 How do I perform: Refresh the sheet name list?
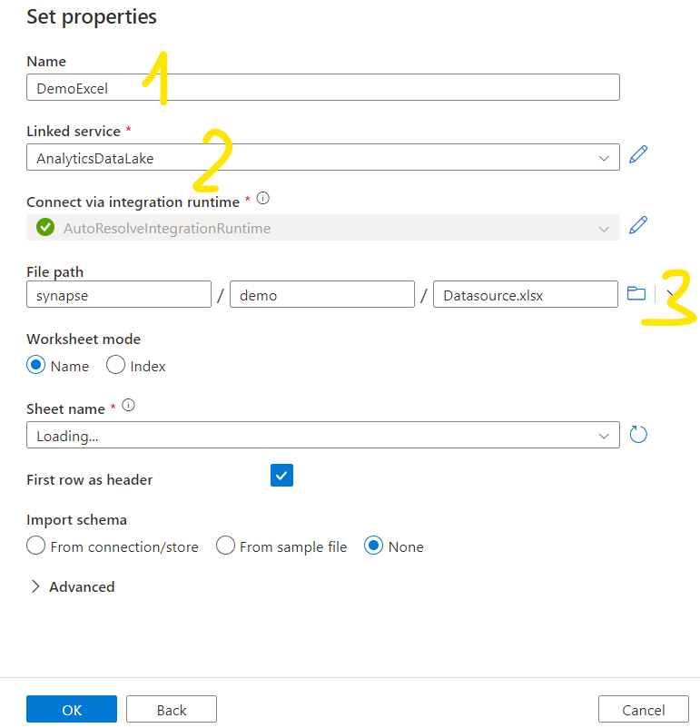[638, 434]
